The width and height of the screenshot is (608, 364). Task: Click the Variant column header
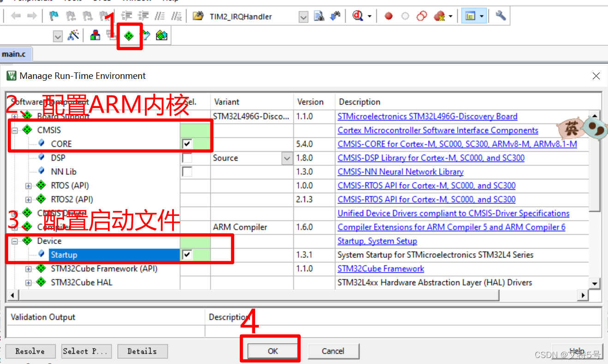[252, 101]
